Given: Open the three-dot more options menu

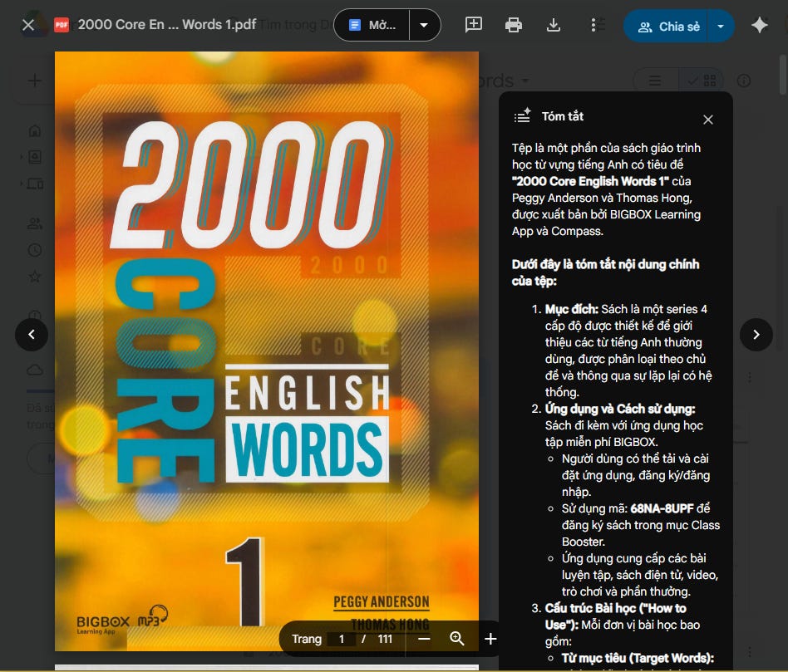Looking at the screenshot, I should pyautogui.click(x=593, y=25).
